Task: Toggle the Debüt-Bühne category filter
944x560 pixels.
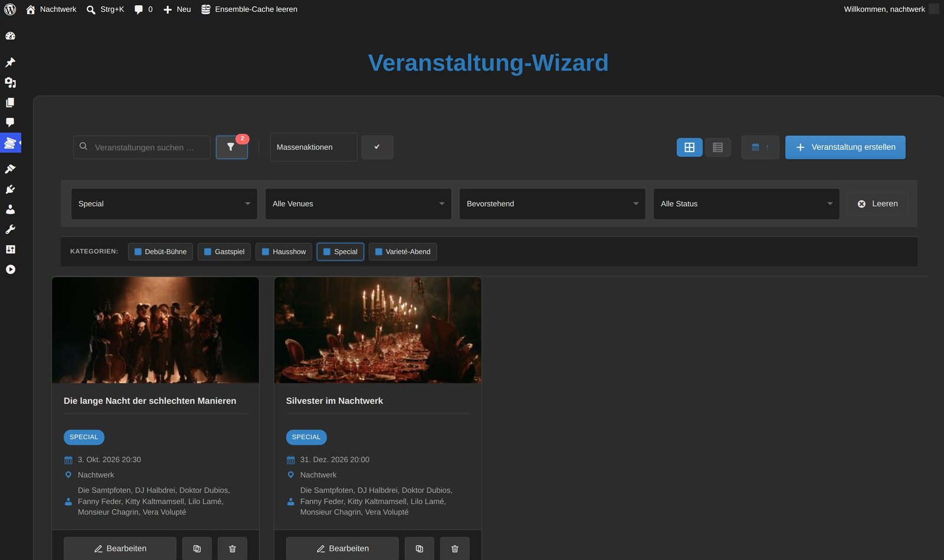Action: click(x=160, y=252)
